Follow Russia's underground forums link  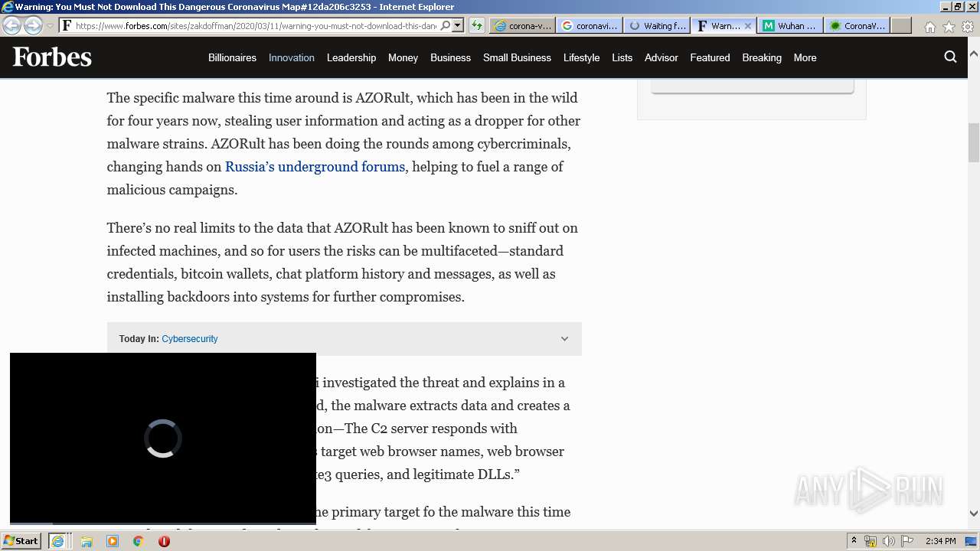click(x=315, y=167)
